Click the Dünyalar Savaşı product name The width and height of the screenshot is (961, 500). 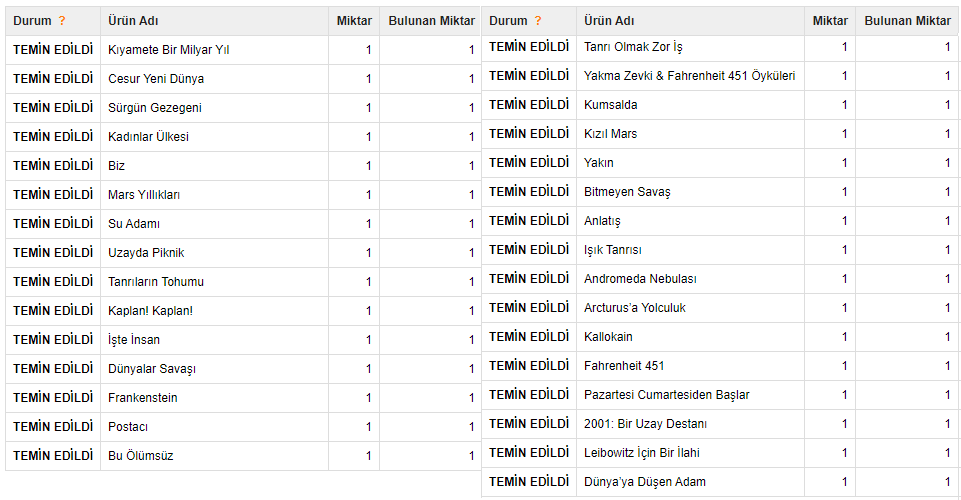152,369
